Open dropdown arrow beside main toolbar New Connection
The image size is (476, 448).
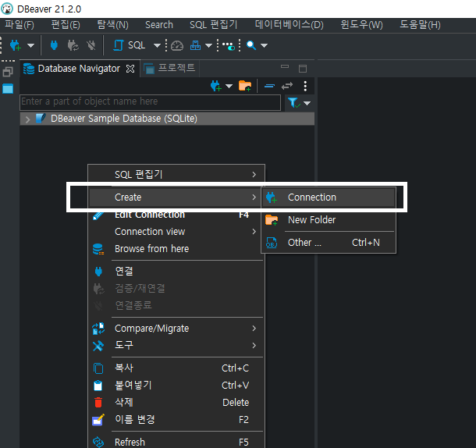point(30,45)
